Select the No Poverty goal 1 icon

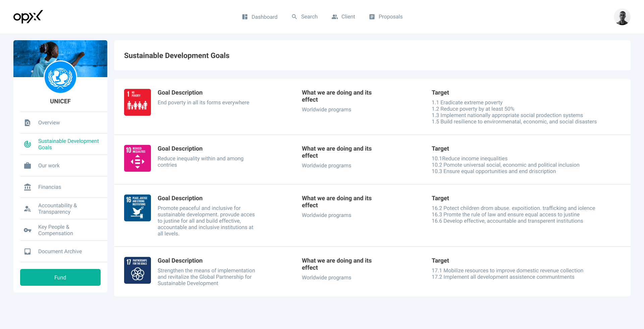(138, 102)
